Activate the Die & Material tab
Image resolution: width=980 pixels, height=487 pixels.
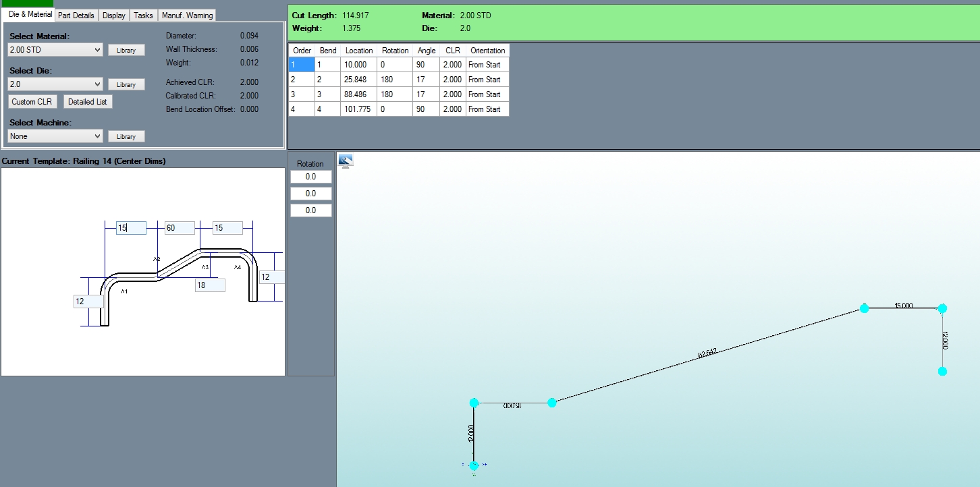30,14
